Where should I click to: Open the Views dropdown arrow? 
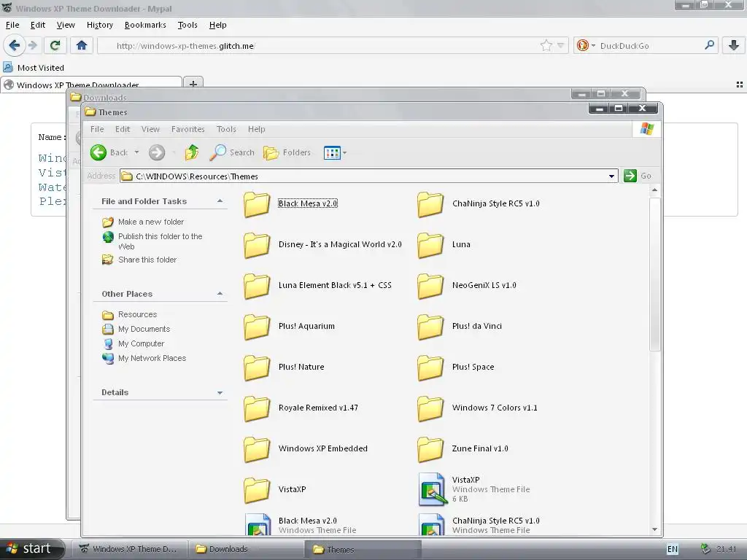click(345, 153)
